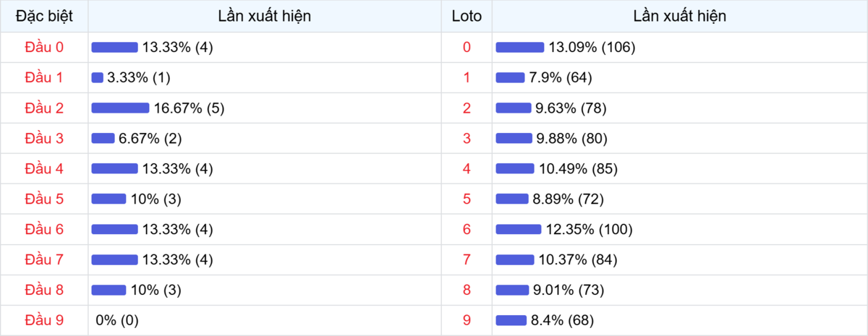This screenshot has width=868, height=336.
Task: Click the Đầu 0 row label
Action: (44, 47)
